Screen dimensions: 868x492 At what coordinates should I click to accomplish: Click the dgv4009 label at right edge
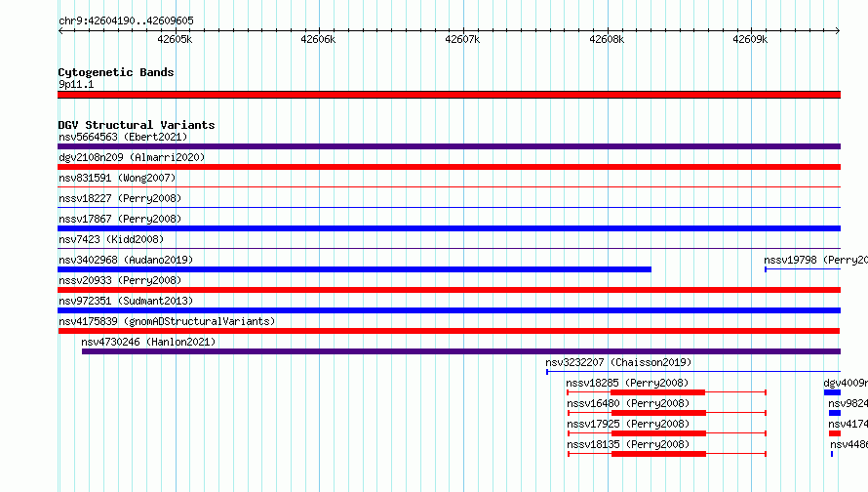[846, 383]
